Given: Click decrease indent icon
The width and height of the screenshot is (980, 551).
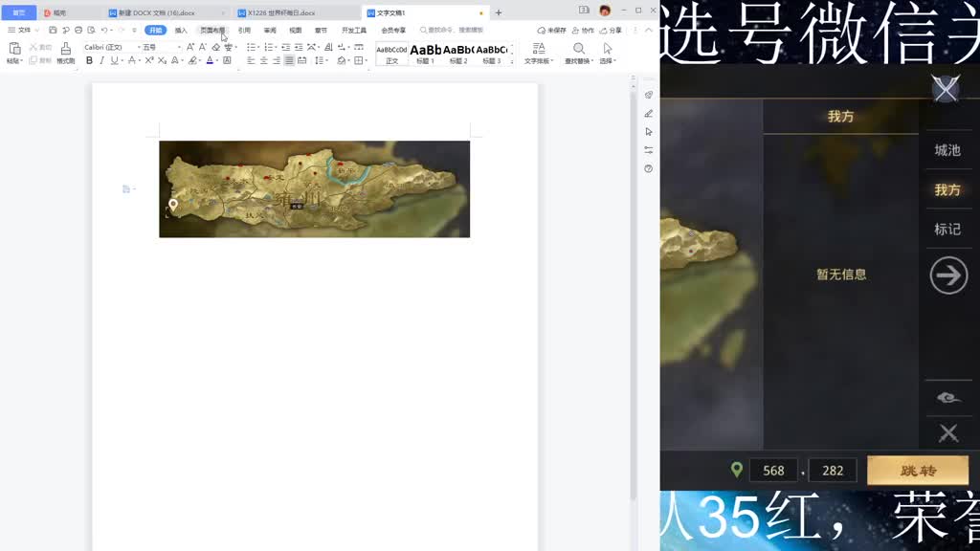Looking at the screenshot, I should coord(285,47).
